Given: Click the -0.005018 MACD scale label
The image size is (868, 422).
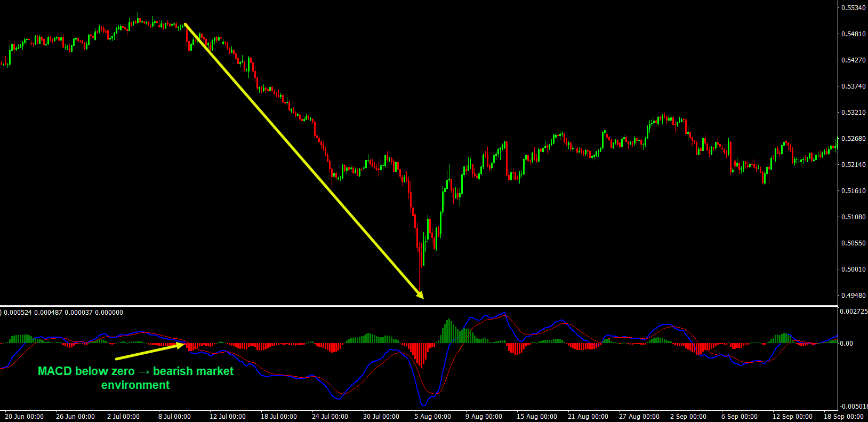Looking at the screenshot, I should (x=853, y=407).
